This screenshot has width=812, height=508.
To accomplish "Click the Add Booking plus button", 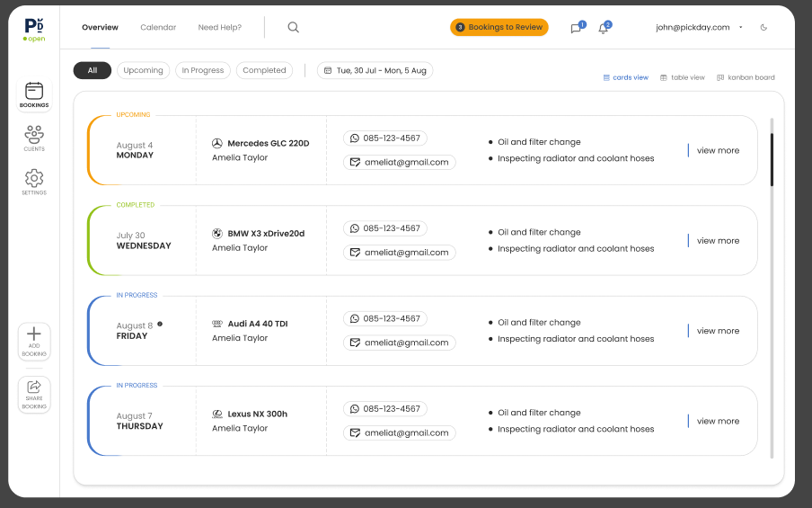I will click(x=34, y=341).
